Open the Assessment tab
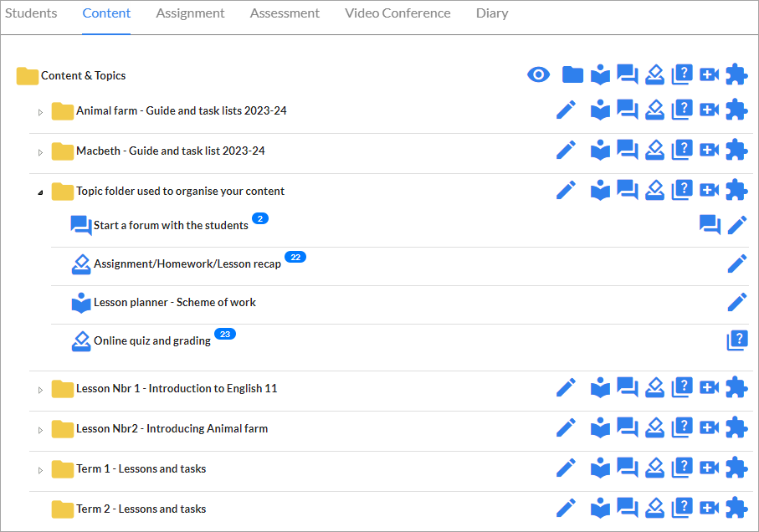 click(x=285, y=13)
